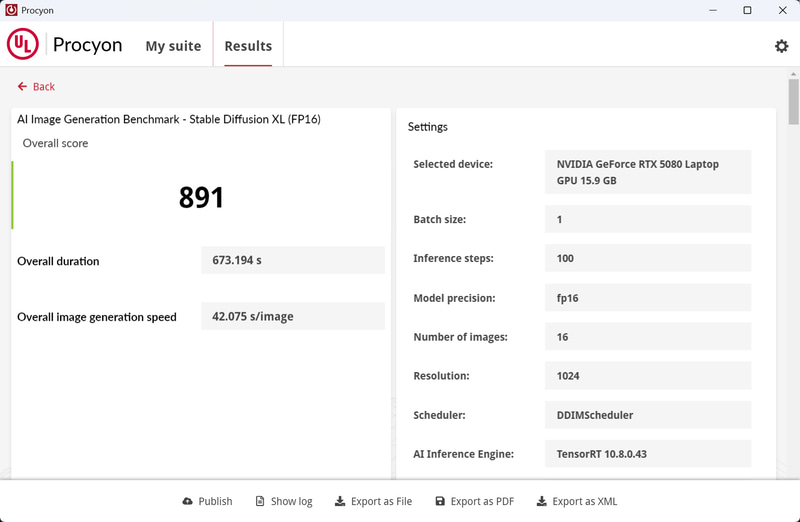Screen dimensions: 800x522
Task: Click the AI Inference Engine label
Action: coord(463,454)
